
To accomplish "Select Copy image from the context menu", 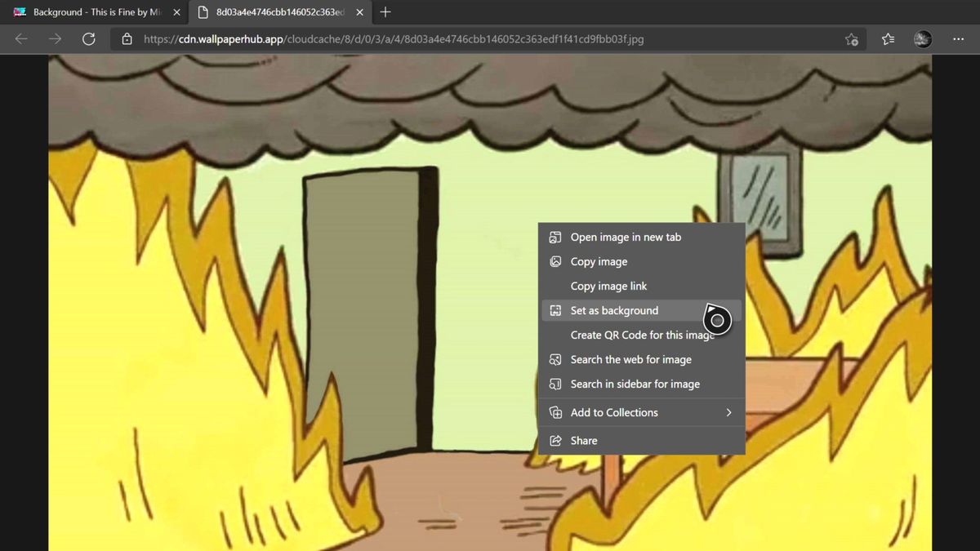I will [x=599, y=261].
